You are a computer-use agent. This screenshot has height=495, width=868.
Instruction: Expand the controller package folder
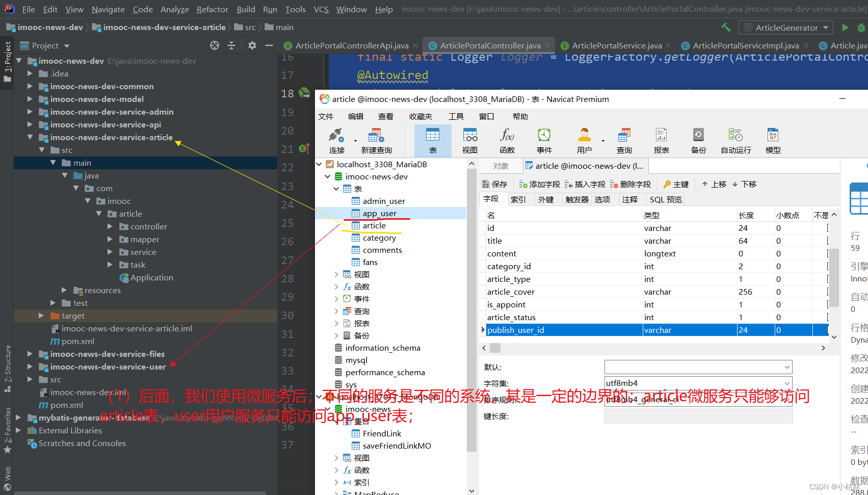110,226
